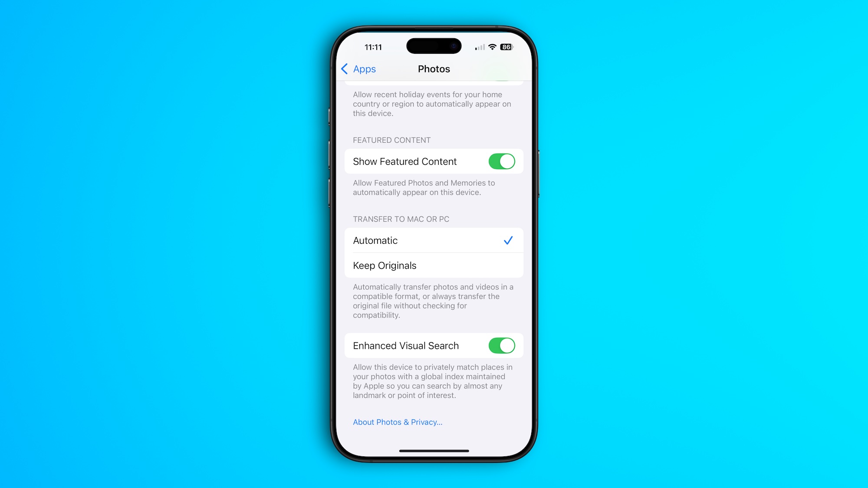Viewport: 868px width, 488px height.
Task: Expand the Transfer to Mac or PC section
Action: [x=401, y=219]
